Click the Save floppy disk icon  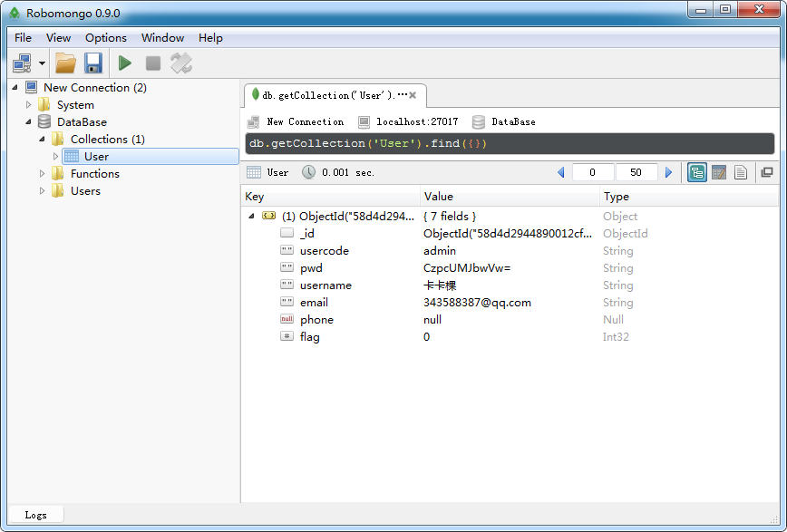(93, 63)
